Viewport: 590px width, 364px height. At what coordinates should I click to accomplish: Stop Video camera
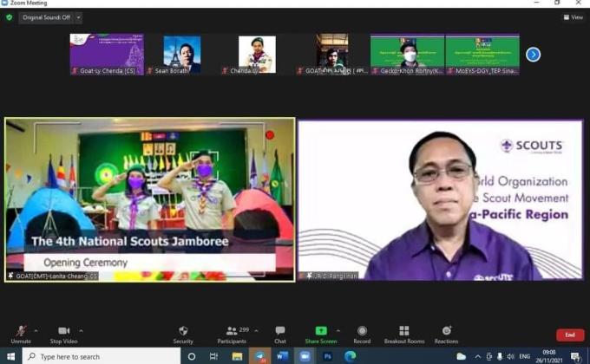63,334
